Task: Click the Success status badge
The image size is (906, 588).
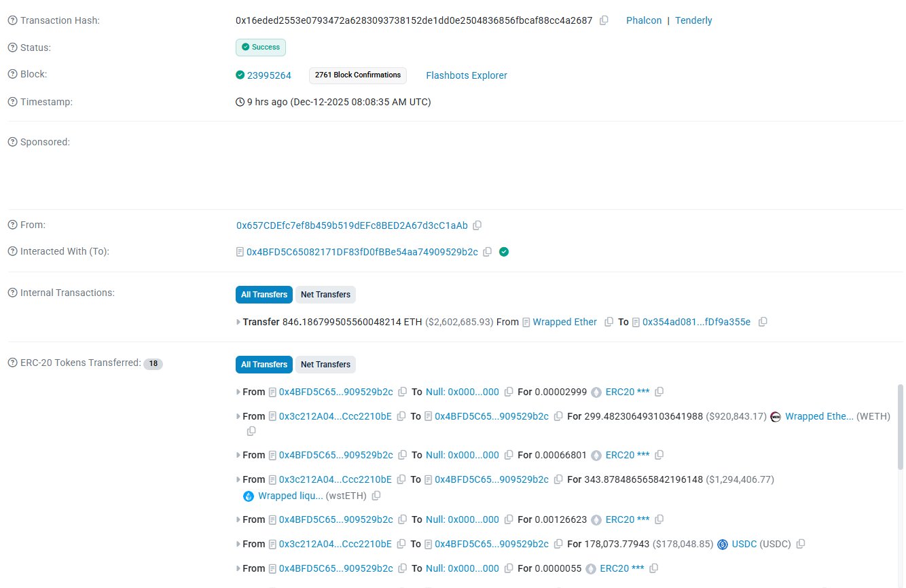Action: [261, 48]
